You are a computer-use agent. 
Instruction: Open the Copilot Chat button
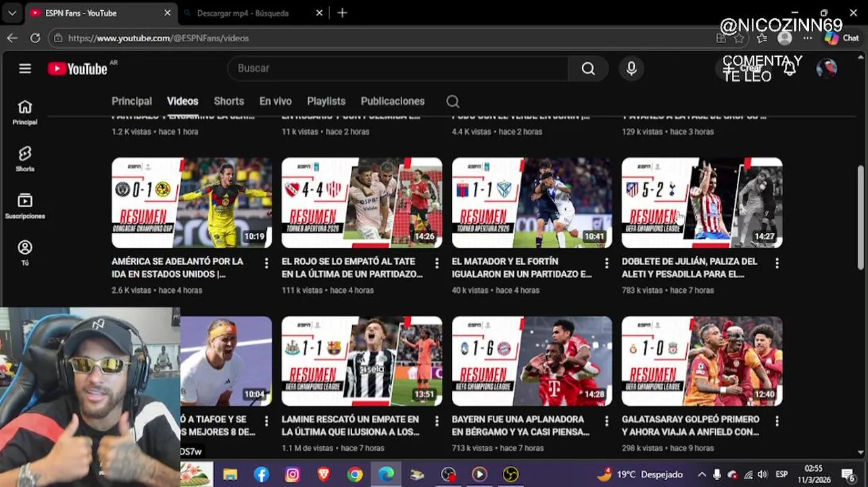842,38
